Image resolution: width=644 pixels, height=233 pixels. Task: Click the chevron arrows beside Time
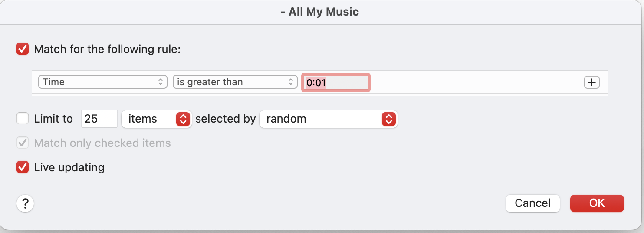point(160,82)
